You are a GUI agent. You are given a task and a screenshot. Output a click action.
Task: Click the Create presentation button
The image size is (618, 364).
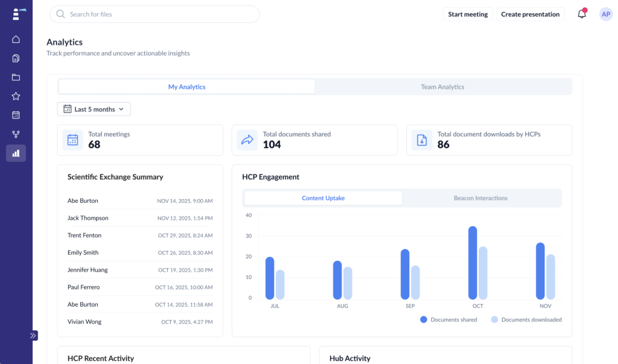(530, 14)
